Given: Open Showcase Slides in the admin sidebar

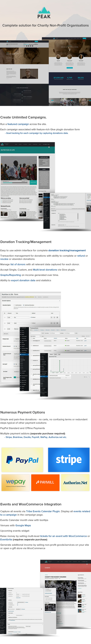Looking at the screenshot, I should tap(25, 349).
